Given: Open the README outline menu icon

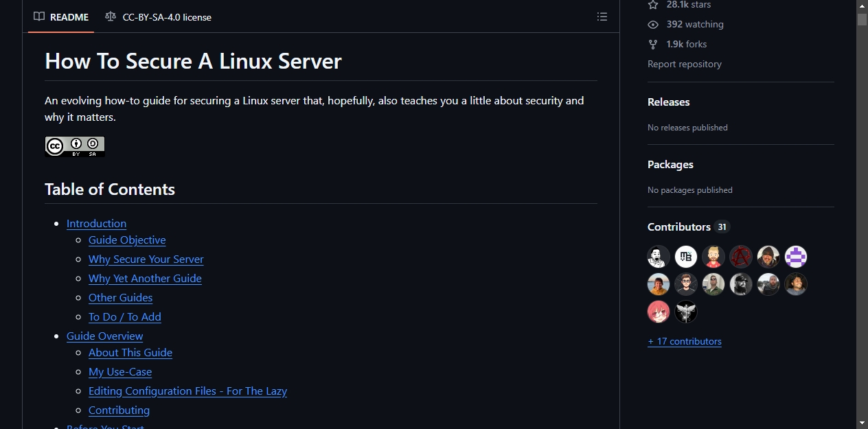Looking at the screenshot, I should pos(602,17).
